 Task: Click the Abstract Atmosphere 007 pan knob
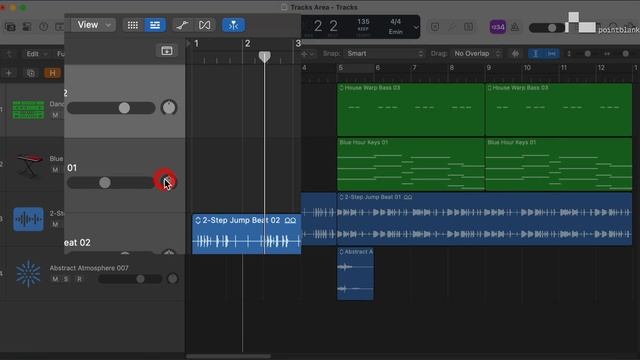point(173,279)
